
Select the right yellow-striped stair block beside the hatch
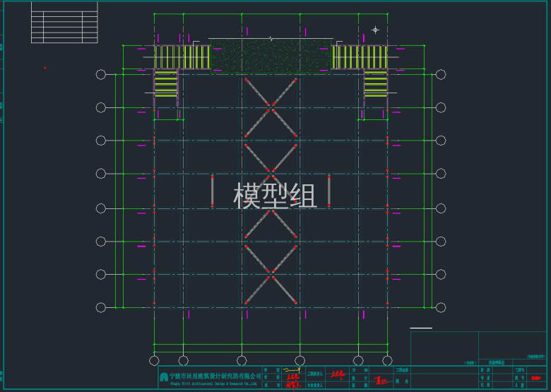click(x=360, y=57)
